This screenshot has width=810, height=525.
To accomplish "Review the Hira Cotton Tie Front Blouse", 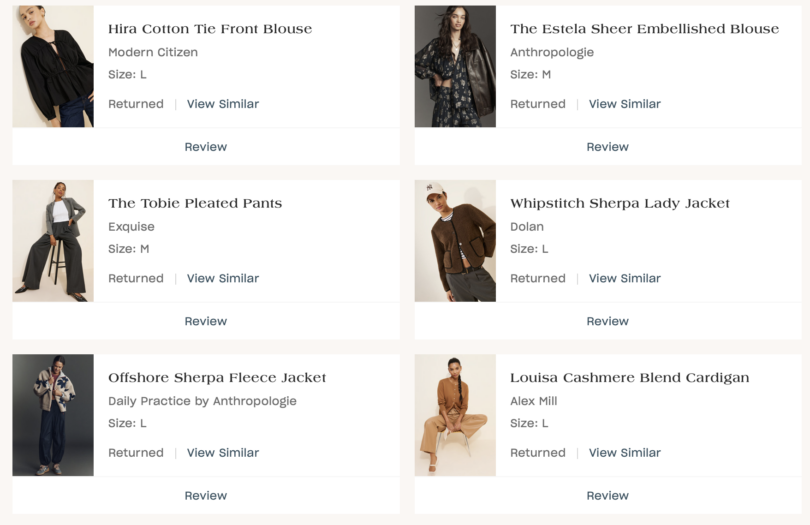I will (206, 147).
